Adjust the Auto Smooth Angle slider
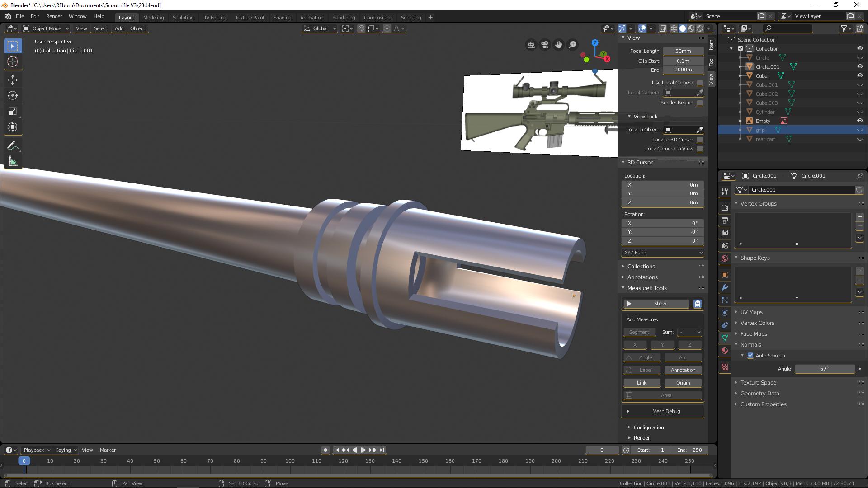The height and width of the screenshot is (488, 868). (824, 369)
